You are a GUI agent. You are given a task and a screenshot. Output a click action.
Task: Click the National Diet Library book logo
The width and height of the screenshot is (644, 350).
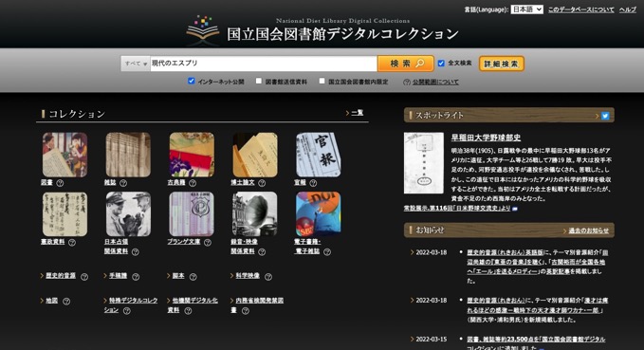point(202,30)
